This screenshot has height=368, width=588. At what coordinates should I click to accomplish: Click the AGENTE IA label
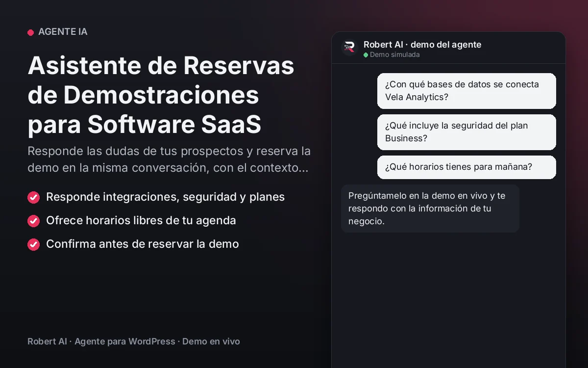(x=63, y=32)
